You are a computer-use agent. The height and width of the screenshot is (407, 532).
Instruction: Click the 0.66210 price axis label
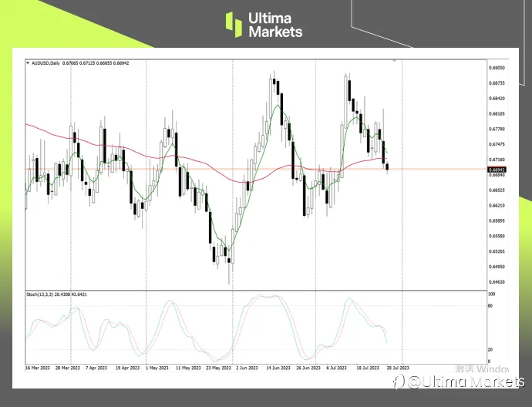tap(497, 206)
